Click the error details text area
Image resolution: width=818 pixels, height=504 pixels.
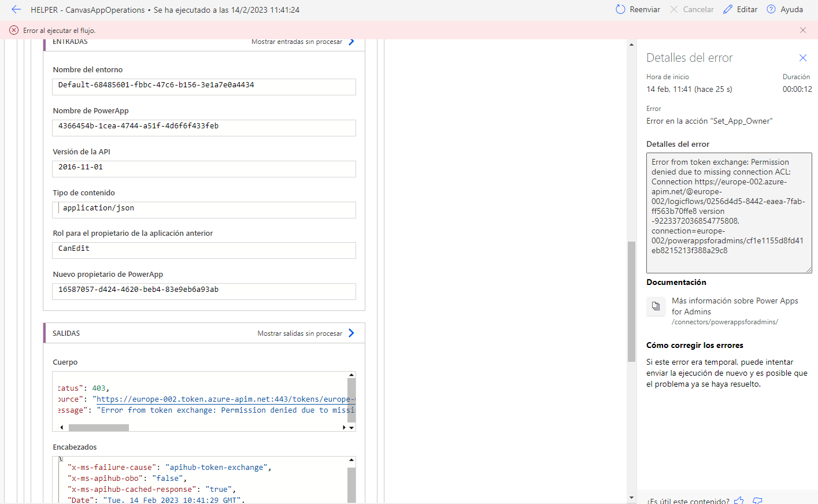(x=729, y=213)
